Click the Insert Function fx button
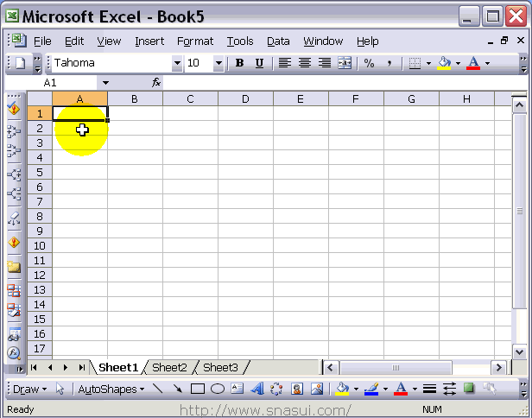 click(x=156, y=82)
